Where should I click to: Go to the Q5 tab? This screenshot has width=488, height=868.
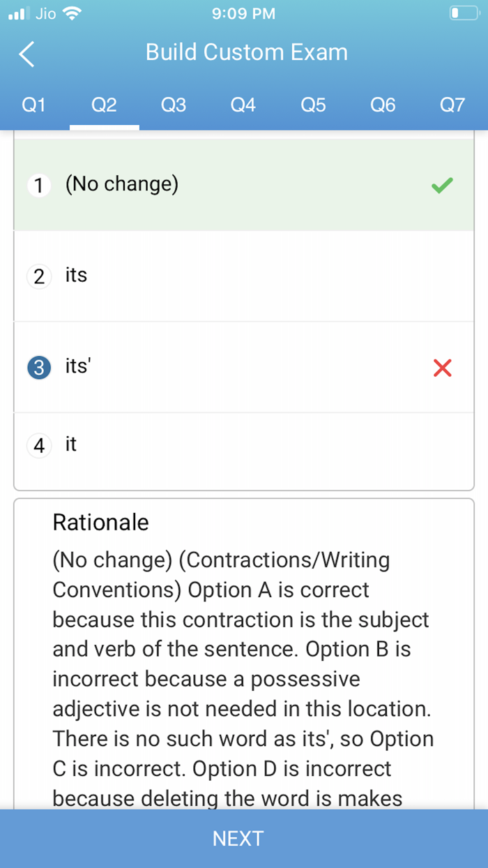tap(313, 105)
